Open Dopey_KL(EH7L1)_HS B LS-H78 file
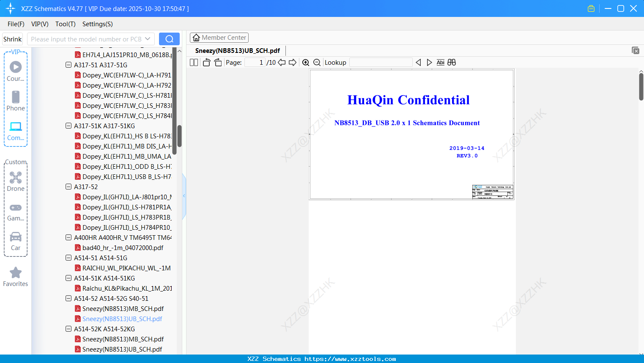 tap(123, 136)
